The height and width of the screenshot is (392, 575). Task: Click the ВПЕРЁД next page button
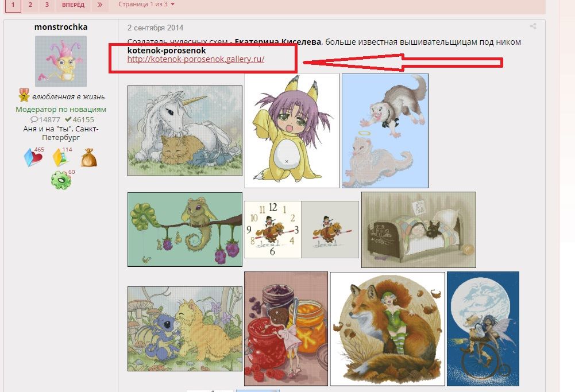(73, 5)
